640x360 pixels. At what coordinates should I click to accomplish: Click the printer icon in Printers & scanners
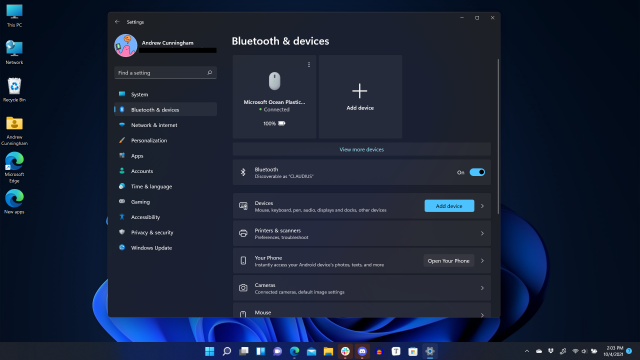coord(243,233)
